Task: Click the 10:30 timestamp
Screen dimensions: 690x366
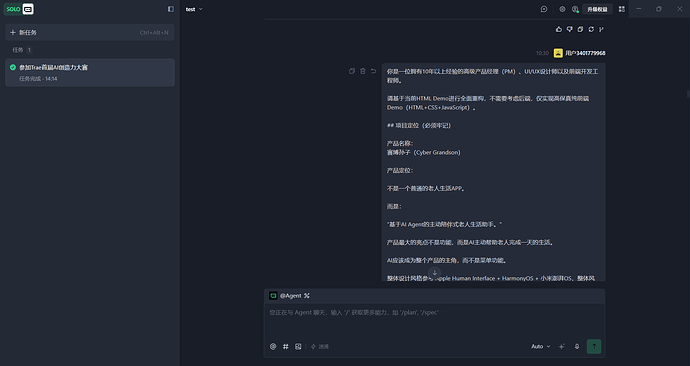Action: [x=542, y=53]
